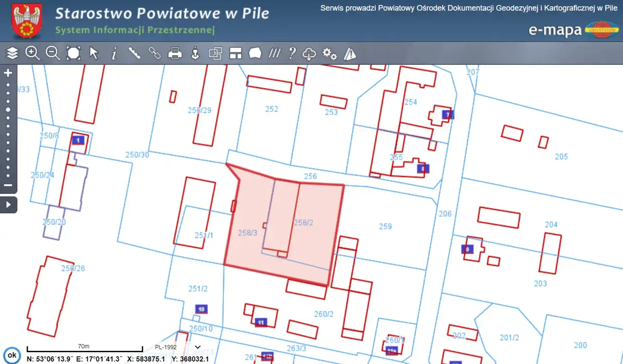Select the ruler measurement tool

(134, 53)
